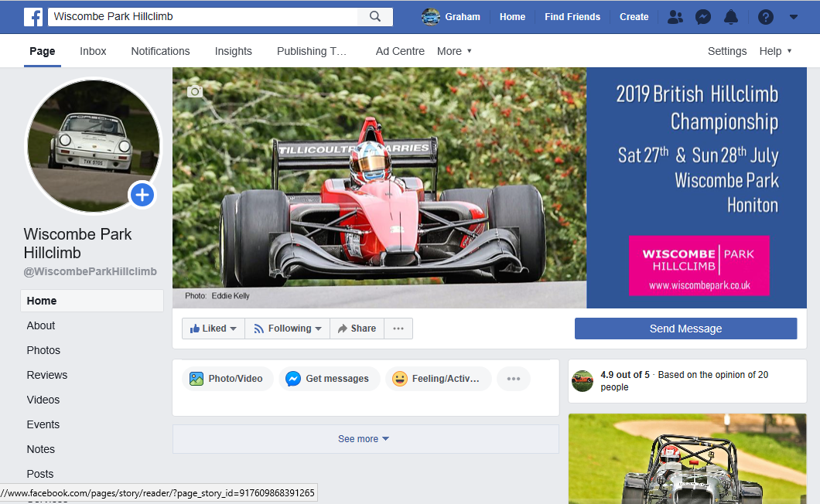Click the red race car cover photo
Viewport: 820px width, 504px height.
point(380,188)
